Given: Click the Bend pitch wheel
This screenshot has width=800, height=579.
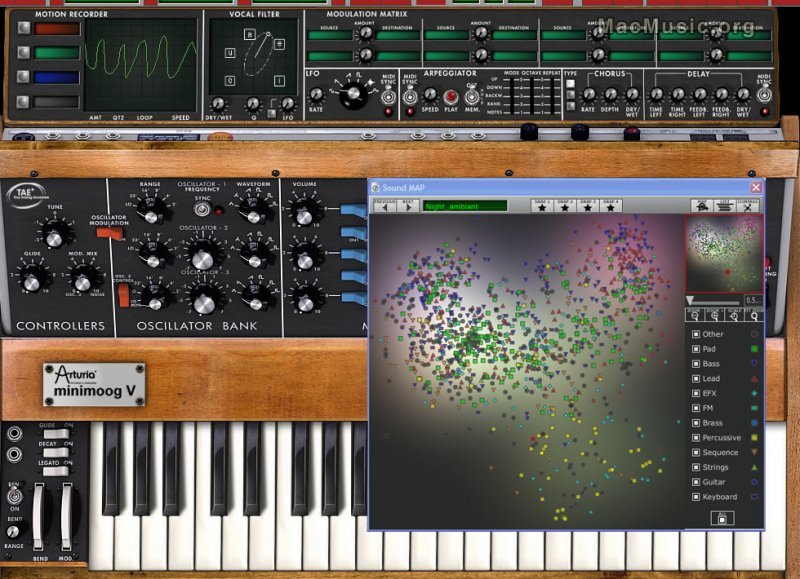Looking at the screenshot, I should [38, 516].
